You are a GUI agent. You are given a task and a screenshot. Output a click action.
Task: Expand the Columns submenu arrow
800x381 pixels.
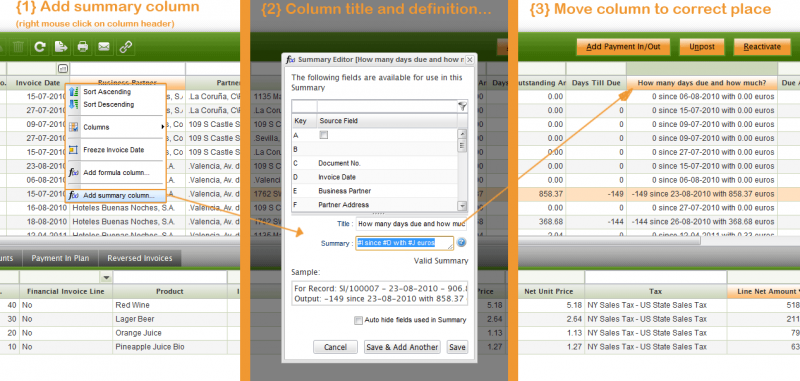[163, 127]
